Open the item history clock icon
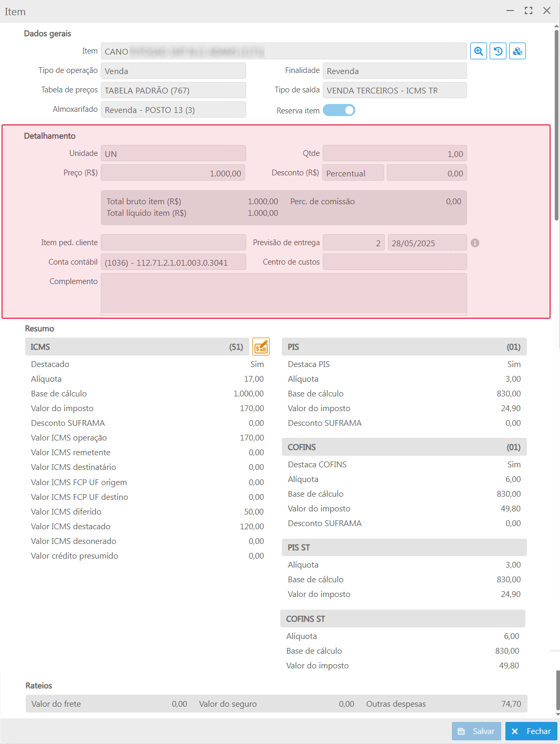 (x=498, y=51)
